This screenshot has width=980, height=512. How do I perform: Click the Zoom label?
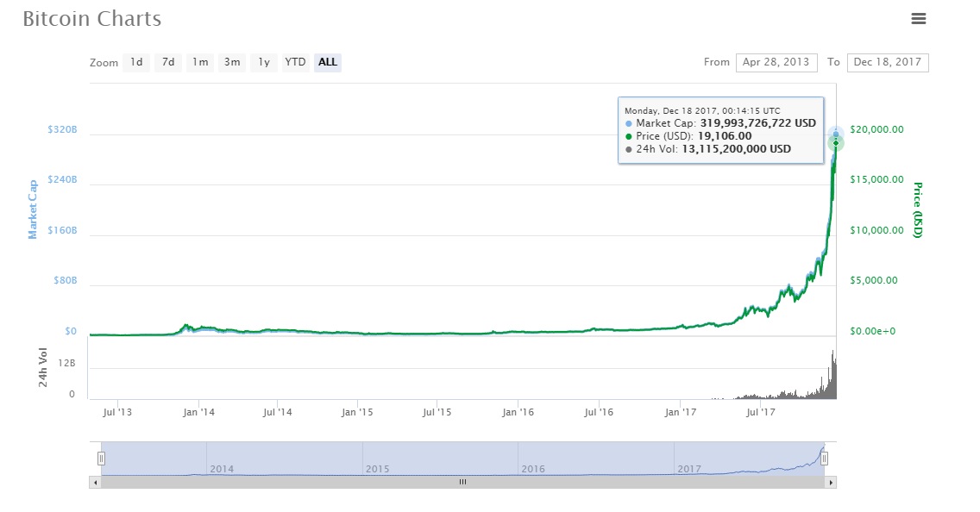tap(104, 62)
